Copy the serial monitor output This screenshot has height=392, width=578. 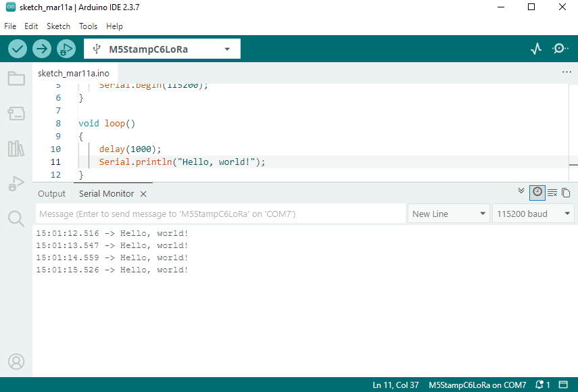(567, 193)
